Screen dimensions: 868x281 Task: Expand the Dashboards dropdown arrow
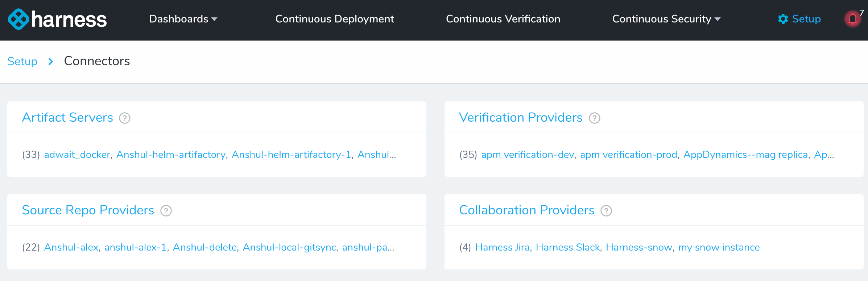click(x=214, y=19)
